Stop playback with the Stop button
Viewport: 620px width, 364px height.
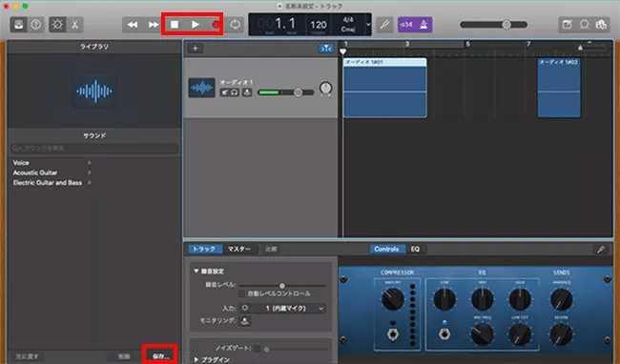point(175,25)
